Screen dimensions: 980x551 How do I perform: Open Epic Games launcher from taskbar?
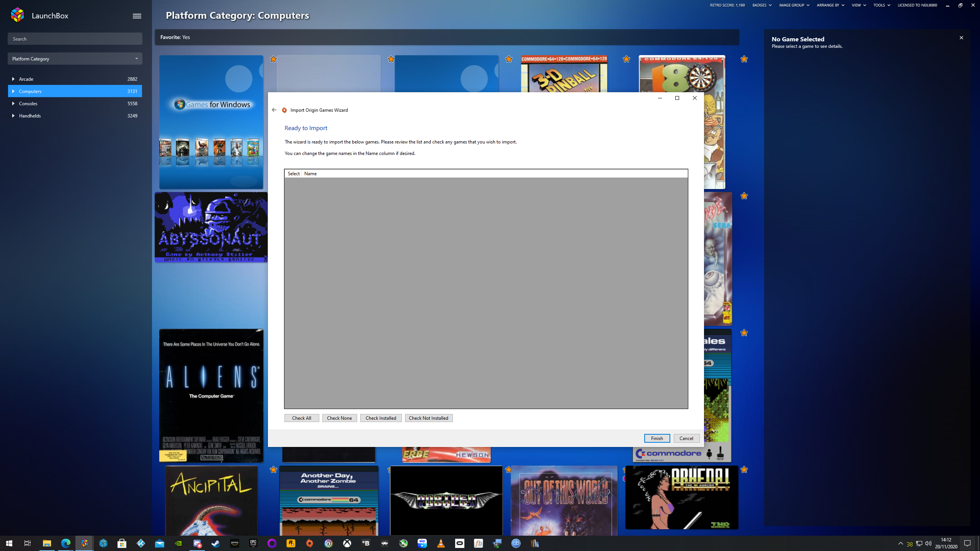[253, 543]
